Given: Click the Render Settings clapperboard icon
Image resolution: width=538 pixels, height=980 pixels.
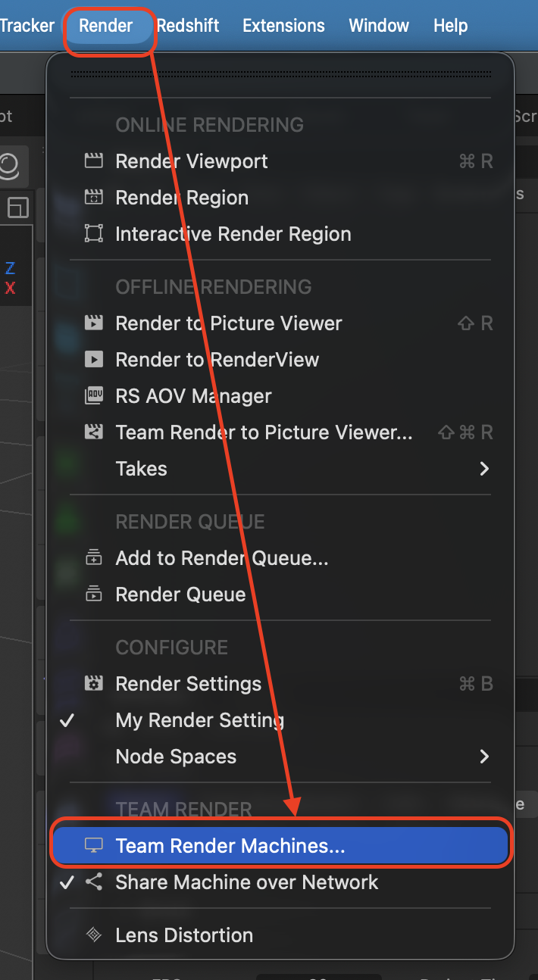Looking at the screenshot, I should click(x=94, y=683).
